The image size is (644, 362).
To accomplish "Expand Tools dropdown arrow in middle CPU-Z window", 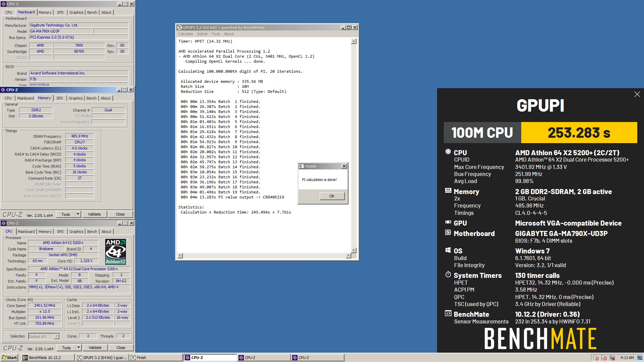I will click(x=78, y=214).
